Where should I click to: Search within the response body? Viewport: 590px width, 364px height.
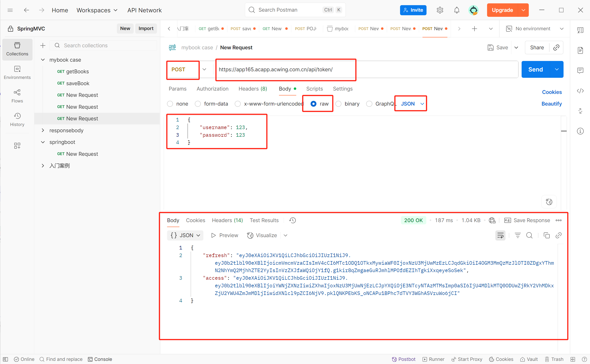tap(529, 235)
